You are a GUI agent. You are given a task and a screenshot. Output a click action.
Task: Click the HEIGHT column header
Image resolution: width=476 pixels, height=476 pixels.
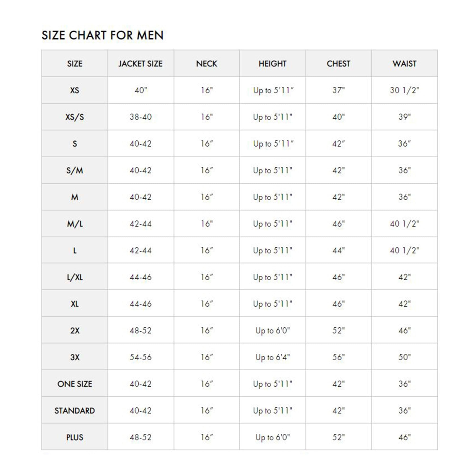tap(273, 64)
